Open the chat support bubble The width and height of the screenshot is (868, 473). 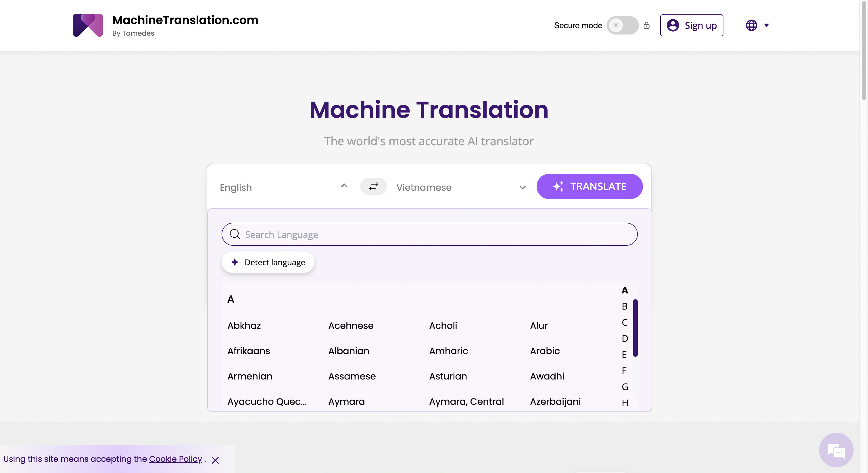point(836,450)
